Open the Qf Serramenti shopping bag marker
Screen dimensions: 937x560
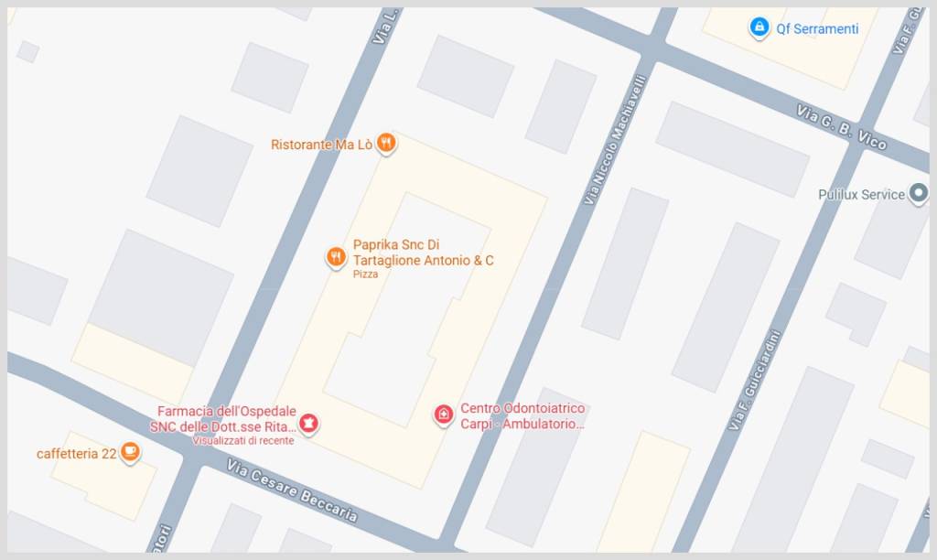759,27
